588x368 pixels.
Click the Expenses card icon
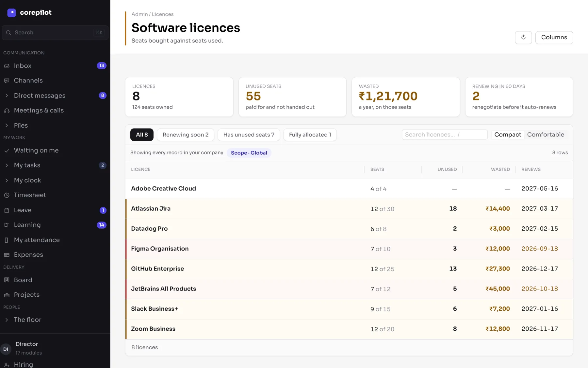coord(7,255)
